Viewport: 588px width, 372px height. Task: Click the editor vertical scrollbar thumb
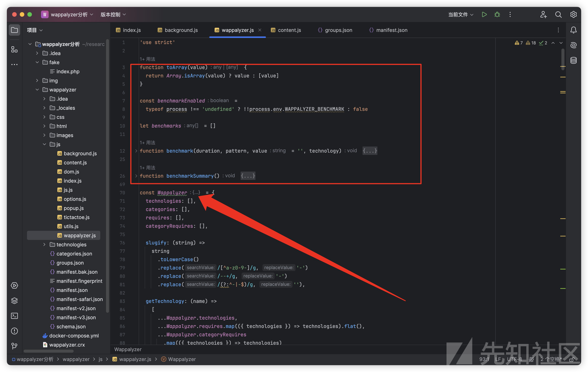(563, 59)
